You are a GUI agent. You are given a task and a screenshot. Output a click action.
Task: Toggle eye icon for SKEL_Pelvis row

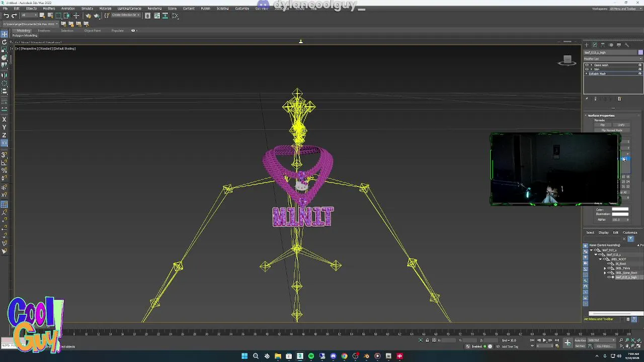(609, 268)
